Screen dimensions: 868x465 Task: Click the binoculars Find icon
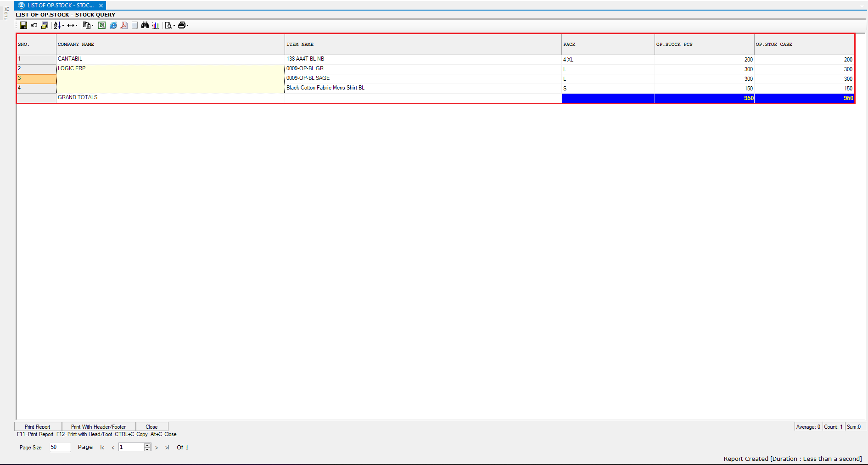[145, 25]
